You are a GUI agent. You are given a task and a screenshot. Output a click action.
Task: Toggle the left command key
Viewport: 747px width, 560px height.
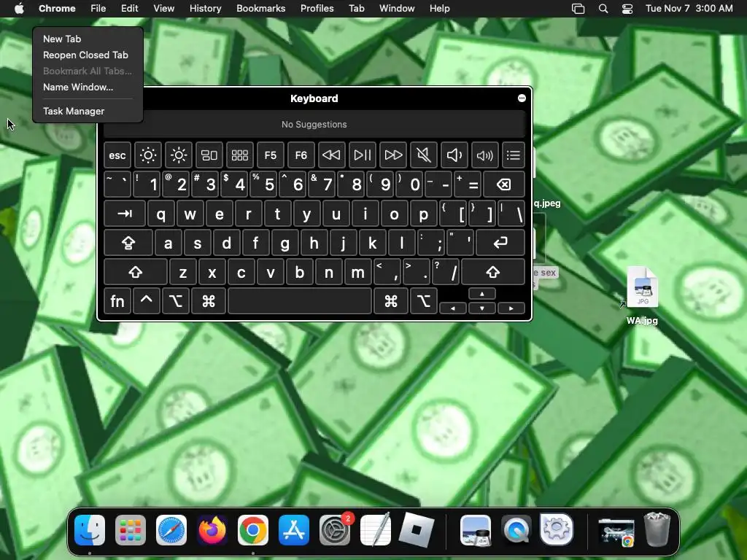(208, 301)
